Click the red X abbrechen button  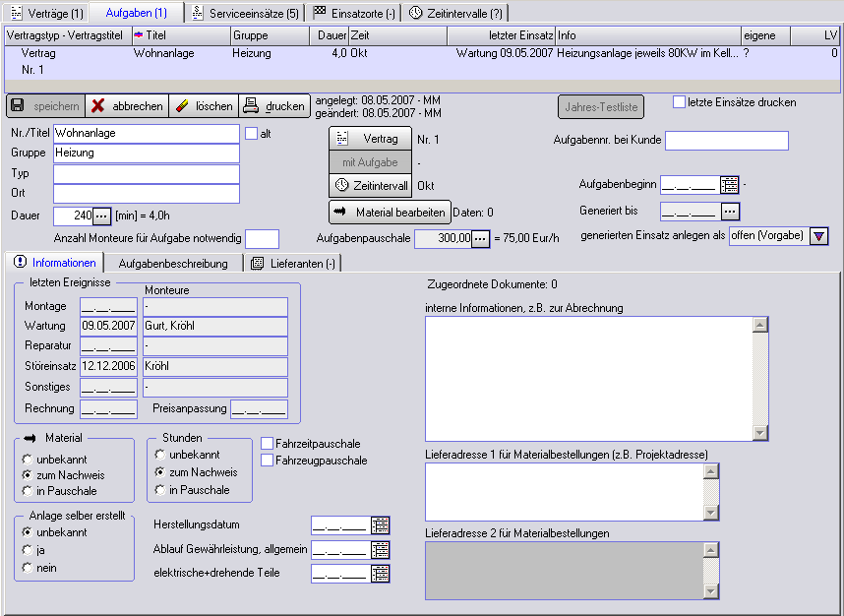pyautogui.click(x=125, y=106)
